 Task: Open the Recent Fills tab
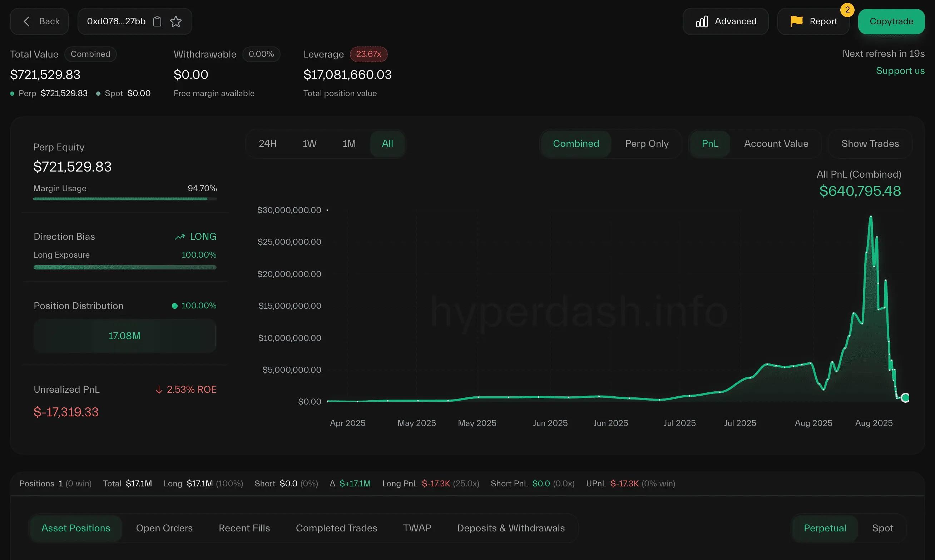[x=244, y=528]
